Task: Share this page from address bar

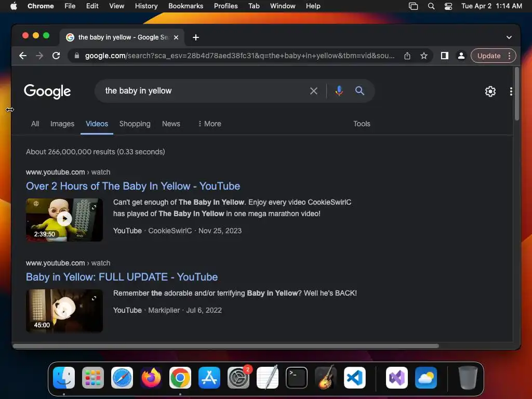Action: pos(407,56)
